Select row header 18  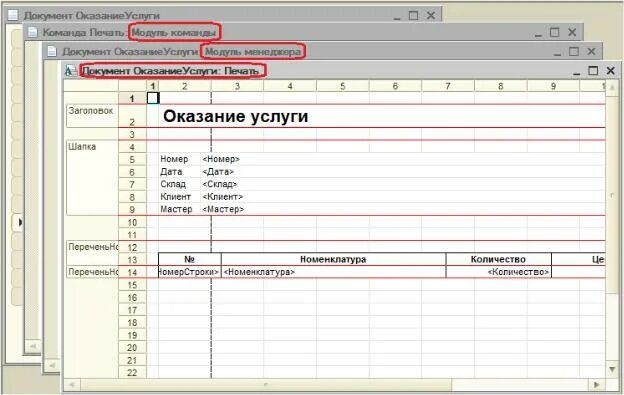coord(133,323)
